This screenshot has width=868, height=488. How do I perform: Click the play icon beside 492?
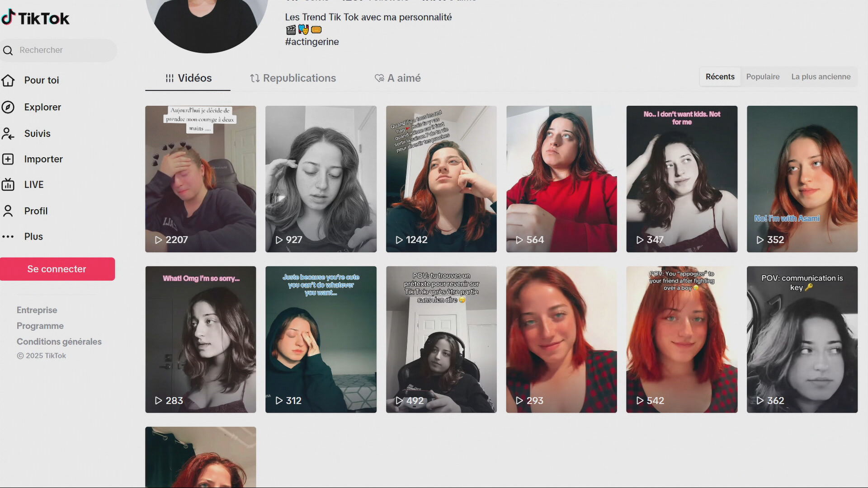(x=399, y=400)
